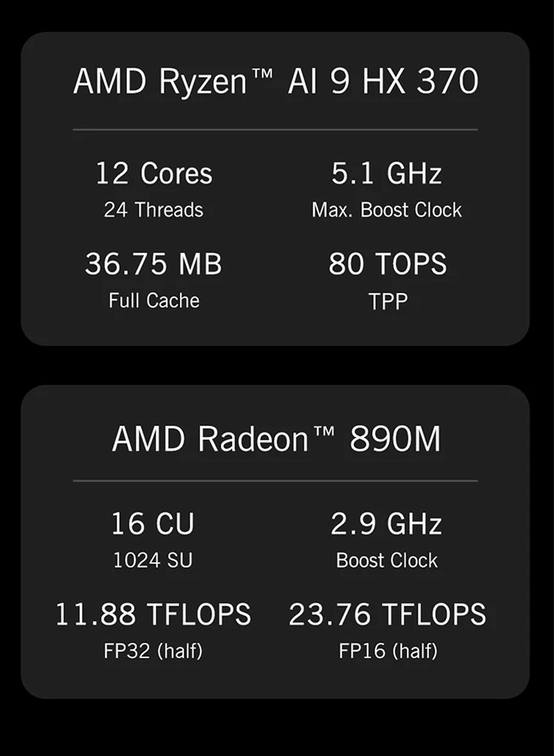Select the 23.76 TFLOPS value
Image resolution: width=554 pixels, height=756 pixels.
(387, 615)
